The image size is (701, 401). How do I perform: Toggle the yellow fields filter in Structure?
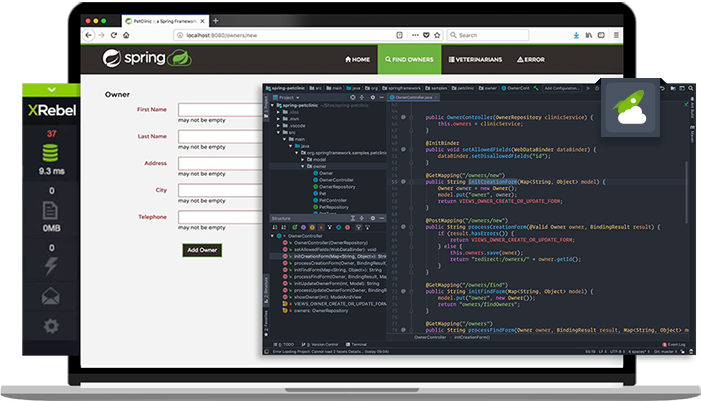coord(312,228)
